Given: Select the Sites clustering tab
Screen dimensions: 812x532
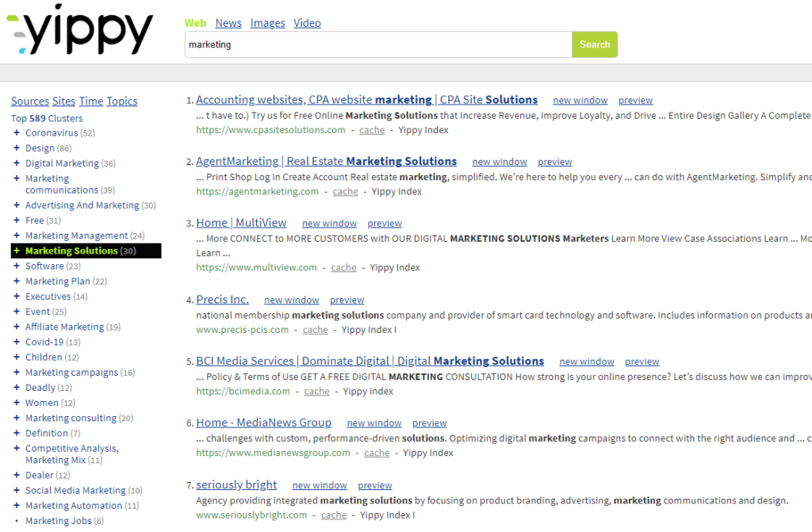Looking at the screenshot, I should pyautogui.click(x=63, y=101).
